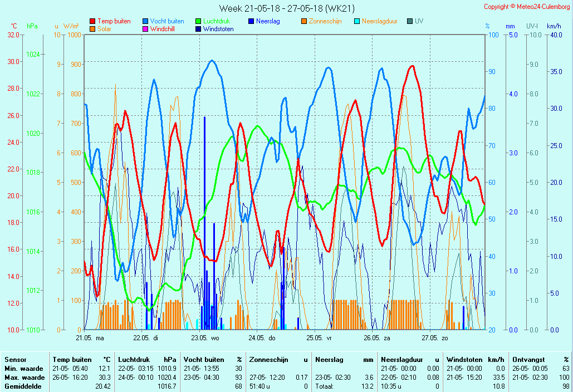
Task: Click the dark blue Neerslag legend swatch
Action: click(251, 21)
